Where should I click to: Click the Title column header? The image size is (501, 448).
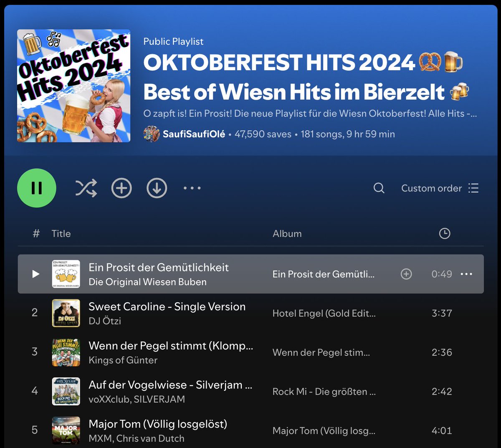[x=61, y=233]
